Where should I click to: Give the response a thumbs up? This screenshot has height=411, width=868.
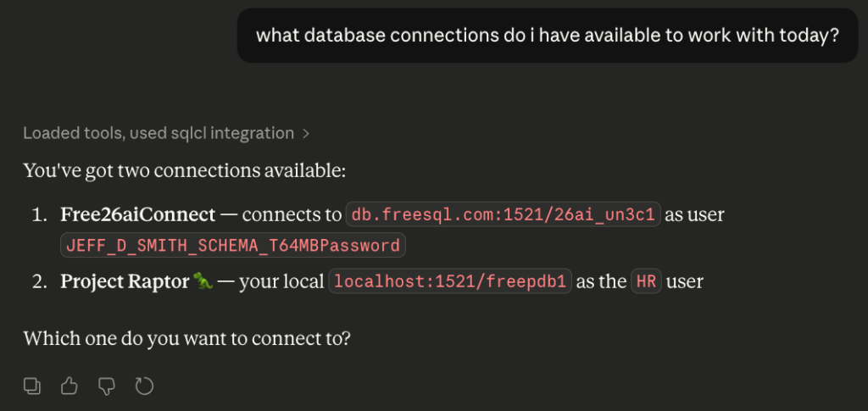pos(70,386)
